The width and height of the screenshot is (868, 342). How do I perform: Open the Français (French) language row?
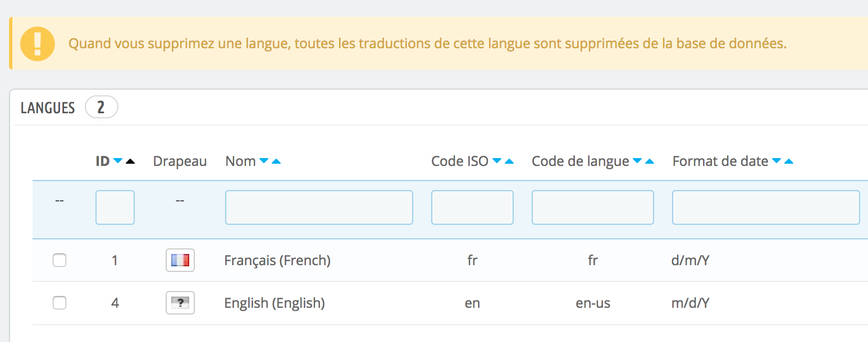pos(450,260)
